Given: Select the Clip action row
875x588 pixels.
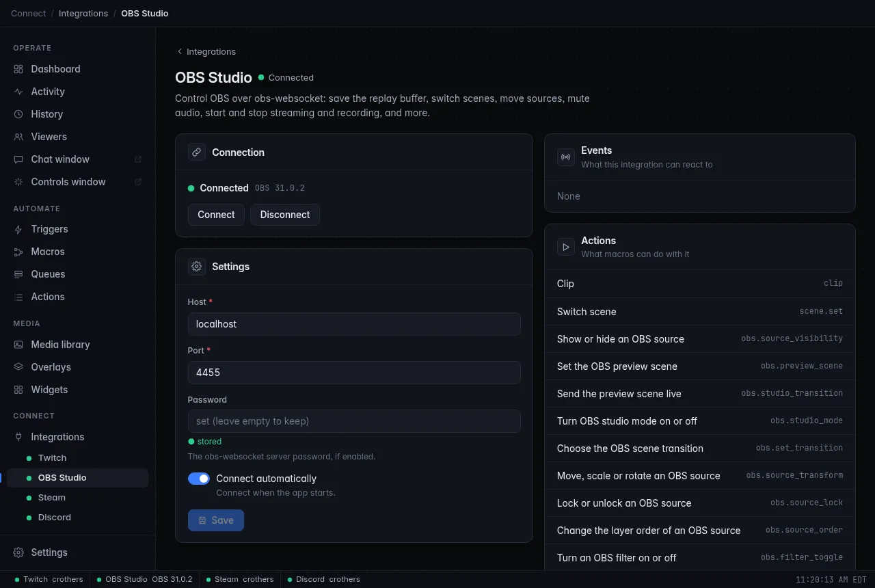Looking at the screenshot, I should pos(700,284).
